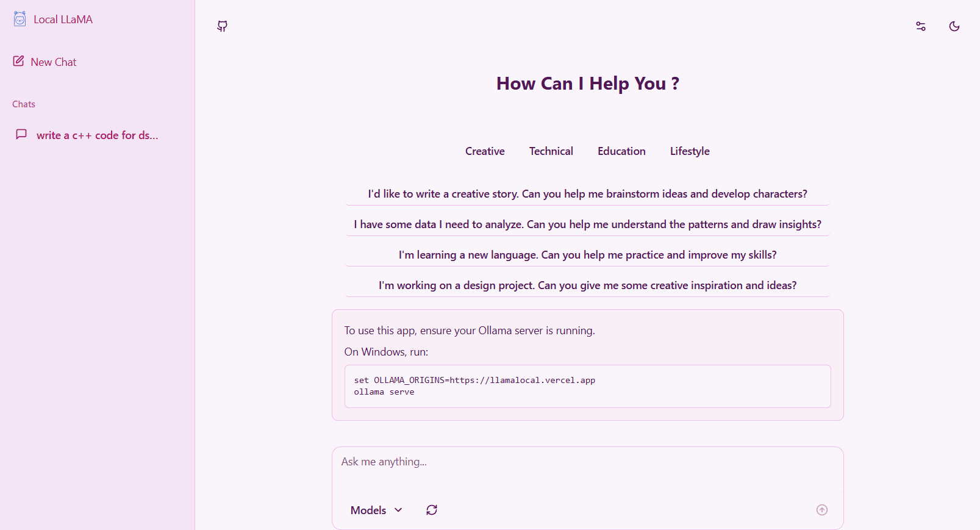Click the 'On Windows, run:' text

(x=386, y=352)
